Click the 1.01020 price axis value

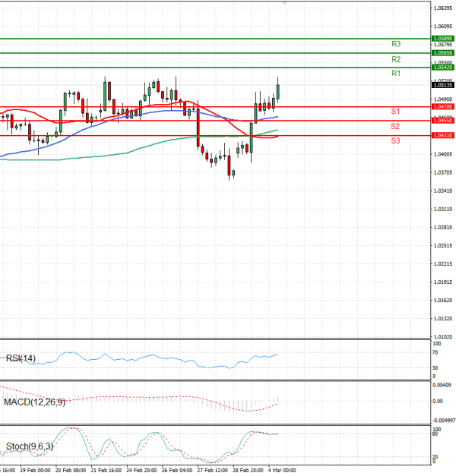(442, 336)
